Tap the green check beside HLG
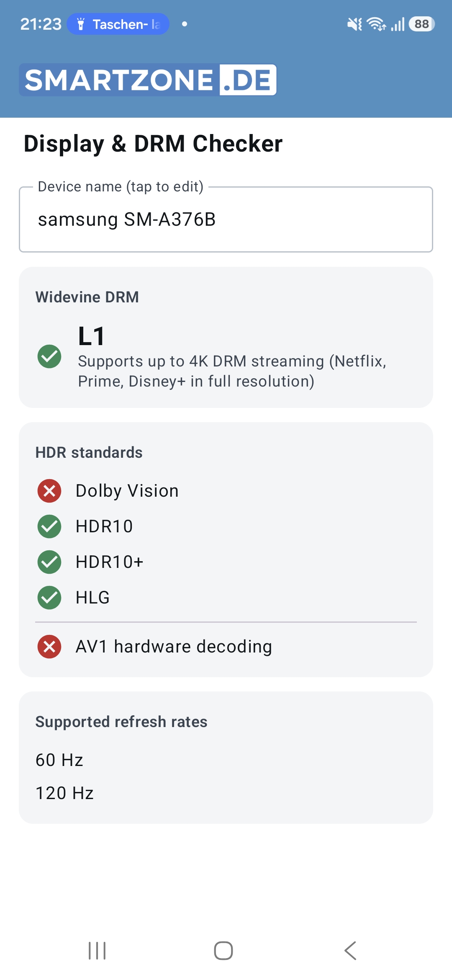 coord(49,598)
